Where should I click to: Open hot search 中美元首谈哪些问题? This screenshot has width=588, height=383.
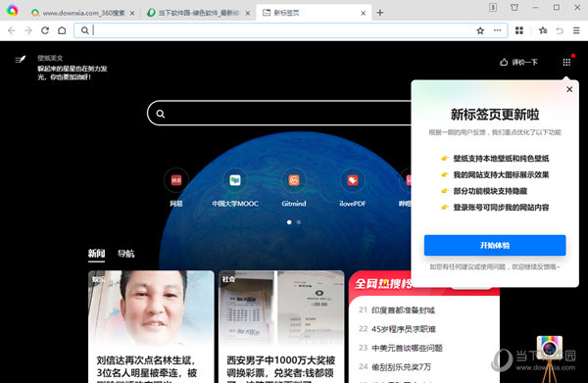pos(407,348)
